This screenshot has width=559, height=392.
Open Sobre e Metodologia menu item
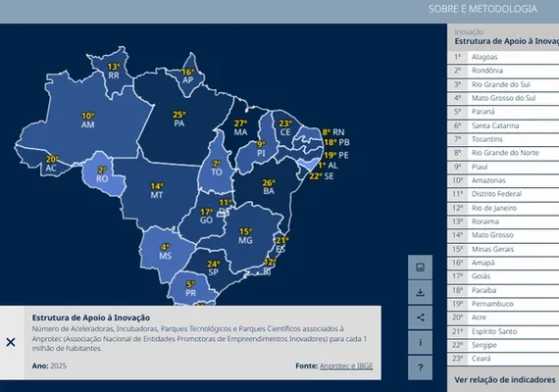coord(483,9)
